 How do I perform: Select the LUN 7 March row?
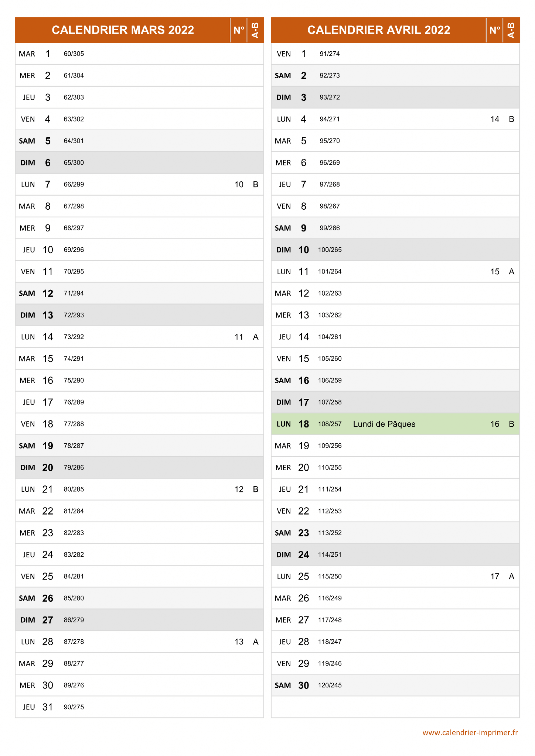[x=139, y=185]
